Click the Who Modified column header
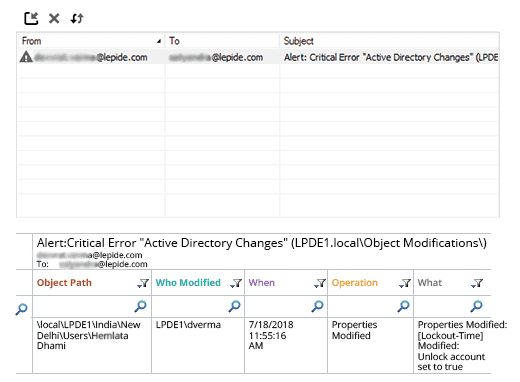Image resolution: width=520 pixels, height=382 pixels. point(198,283)
